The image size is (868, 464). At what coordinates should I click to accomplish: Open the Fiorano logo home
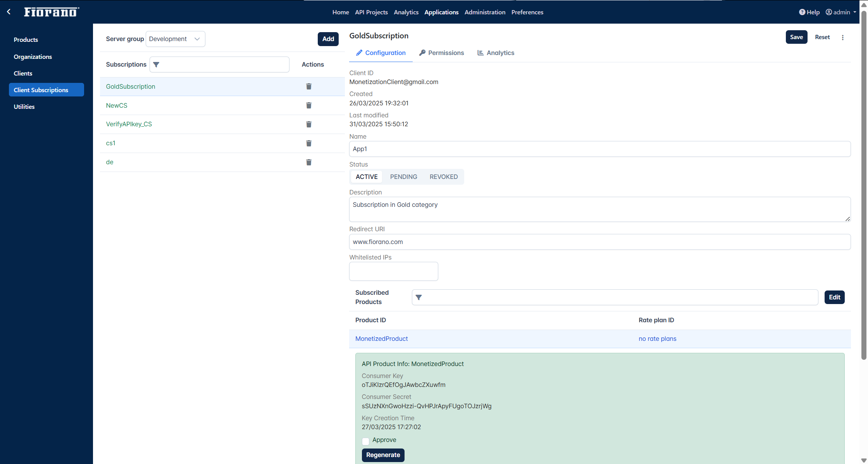point(52,12)
